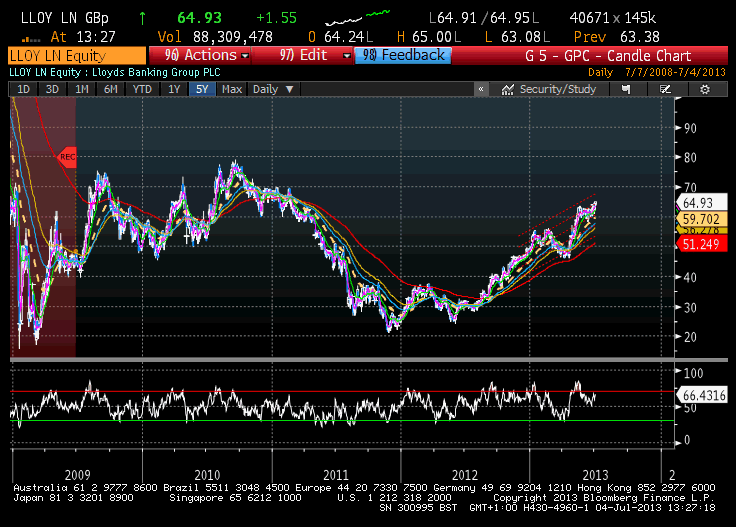Click the 2010 year label on axis

coord(207,475)
